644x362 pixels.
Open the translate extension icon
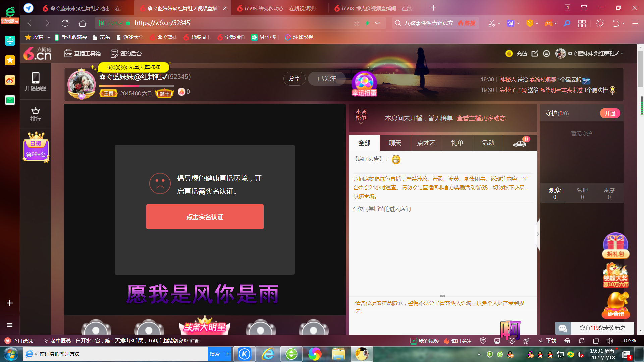point(511,23)
